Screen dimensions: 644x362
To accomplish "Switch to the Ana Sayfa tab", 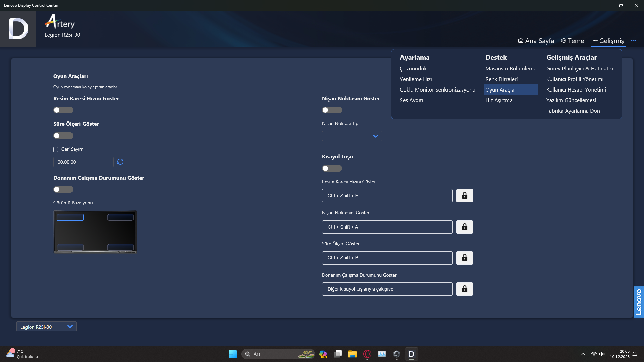I will tap(536, 41).
